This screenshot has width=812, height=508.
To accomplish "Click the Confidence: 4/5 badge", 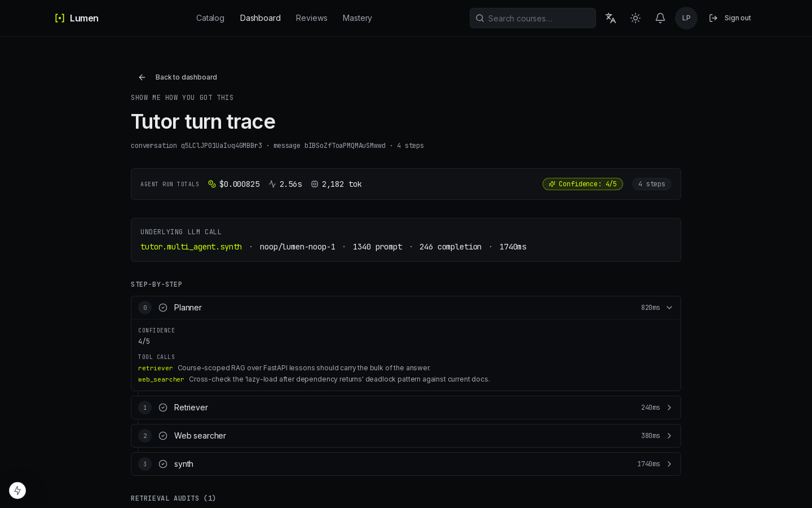I will pos(582,184).
